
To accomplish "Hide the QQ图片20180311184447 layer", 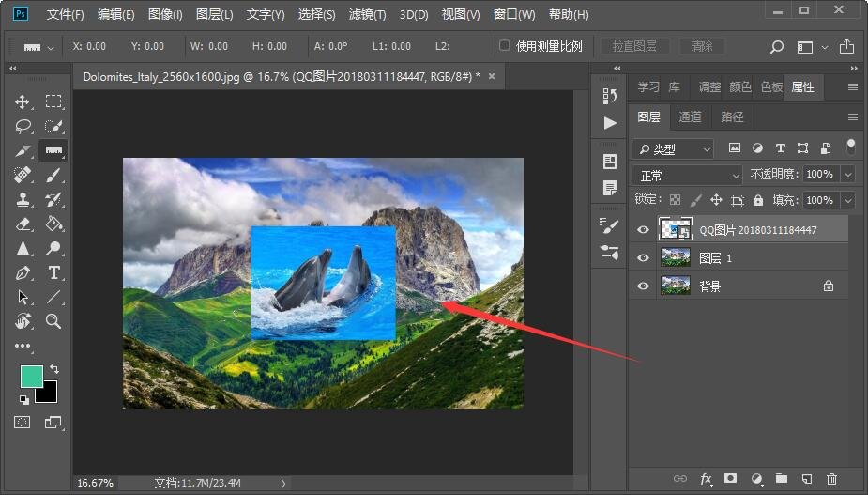I will point(643,229).
